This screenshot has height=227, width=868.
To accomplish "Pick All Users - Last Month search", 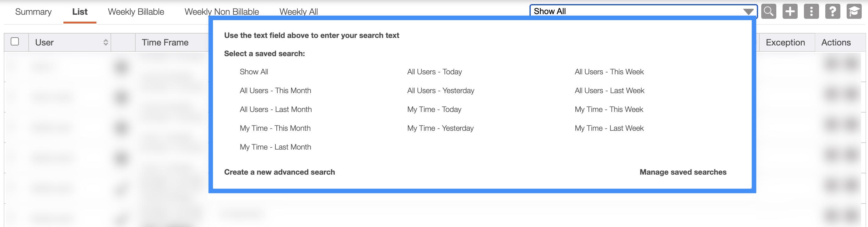I will click(x=276, y=110).
